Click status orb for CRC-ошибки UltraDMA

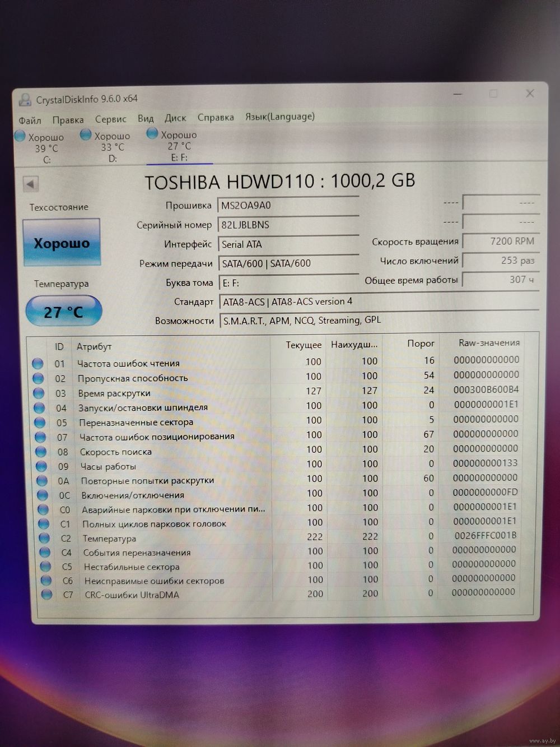coord(46,595)
